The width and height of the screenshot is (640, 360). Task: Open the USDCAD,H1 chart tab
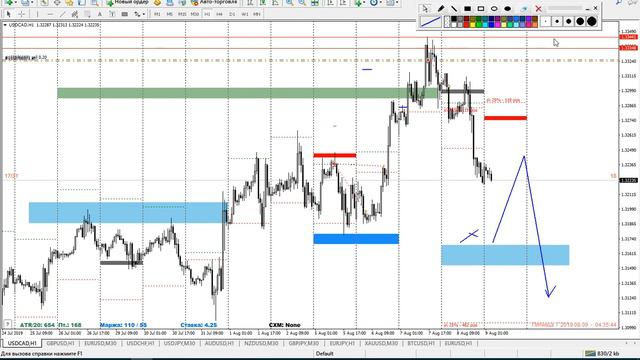click(22, 344)
